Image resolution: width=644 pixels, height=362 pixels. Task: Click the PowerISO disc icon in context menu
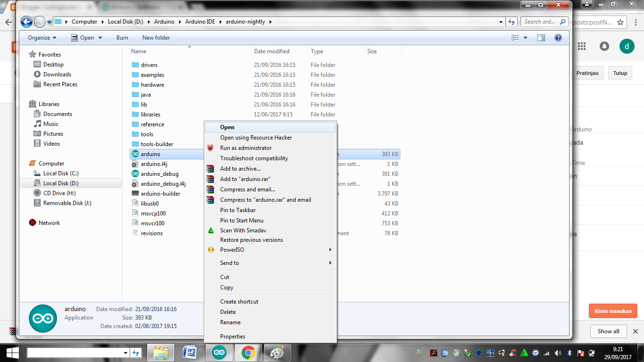[x=210, y=250]
